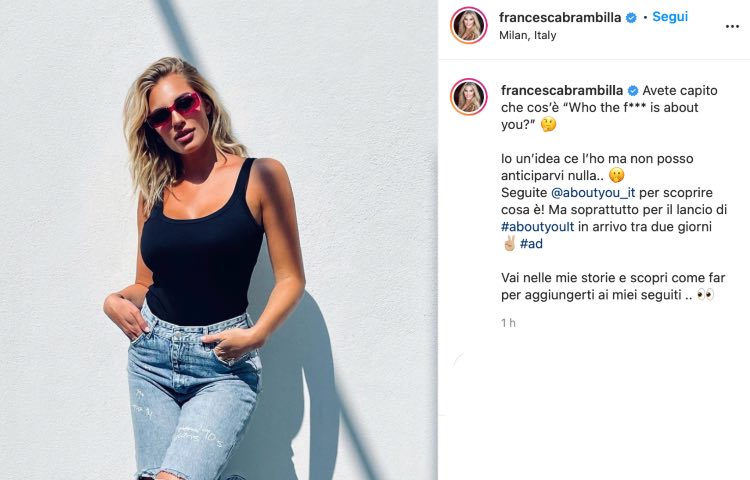Click the eyes emoji at caption end

[705, 295]
